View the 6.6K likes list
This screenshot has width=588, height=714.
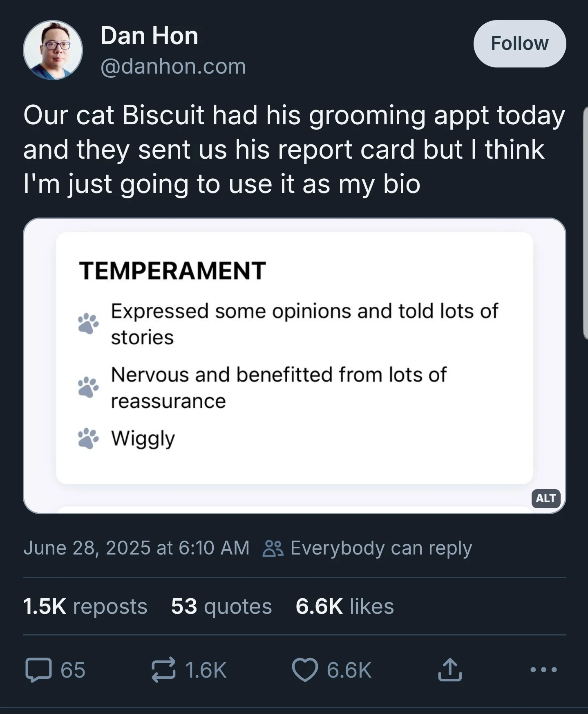point(345,606)
